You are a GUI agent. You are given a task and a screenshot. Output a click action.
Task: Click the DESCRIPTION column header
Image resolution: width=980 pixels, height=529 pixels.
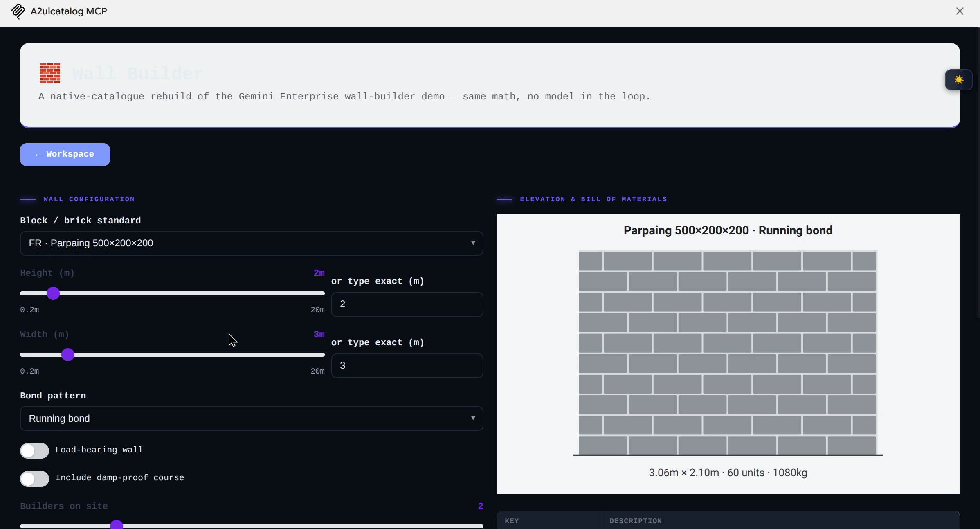pyautogui.click(x=635, y=521)
